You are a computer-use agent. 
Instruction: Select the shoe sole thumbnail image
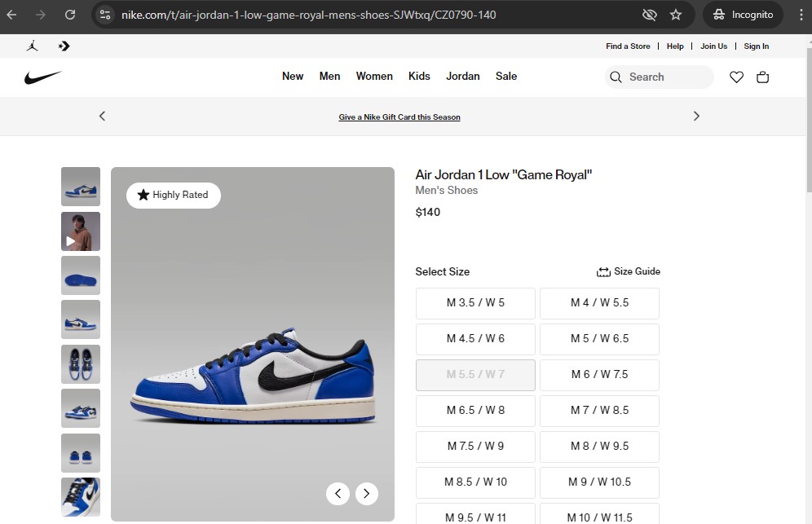tap(81, 275)
